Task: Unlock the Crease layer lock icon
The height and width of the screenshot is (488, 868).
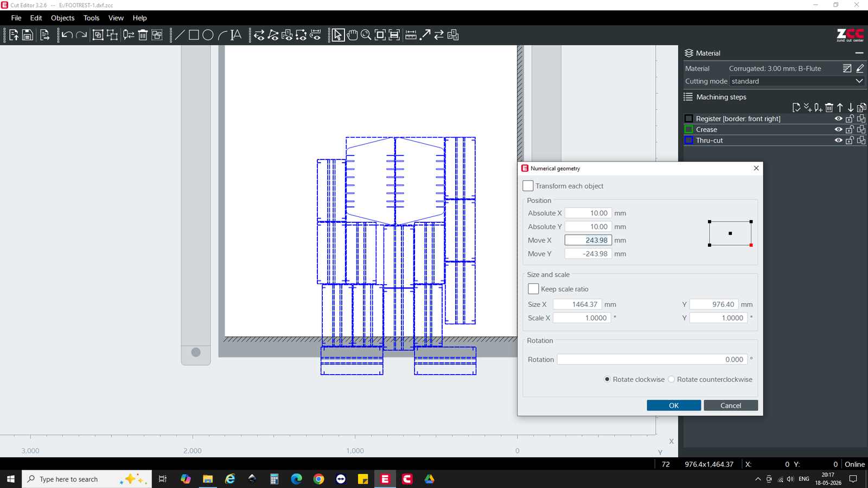Action: [850, 130]
